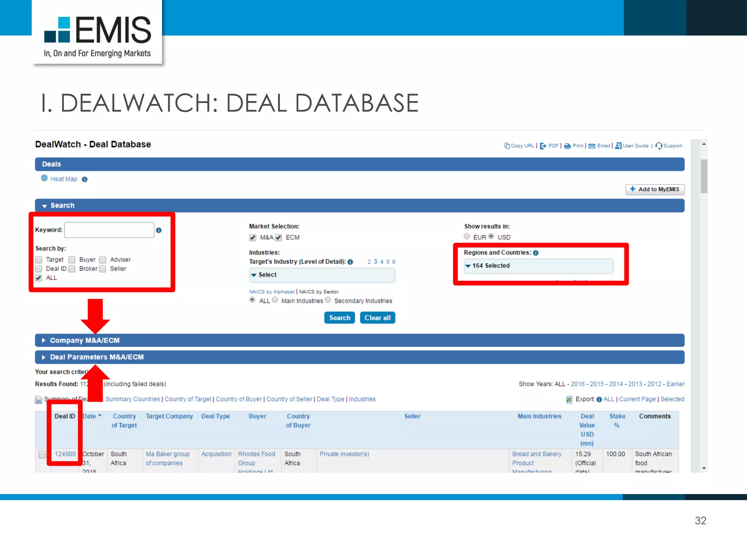Select the EUR currency radio button

tap(467, 236)
